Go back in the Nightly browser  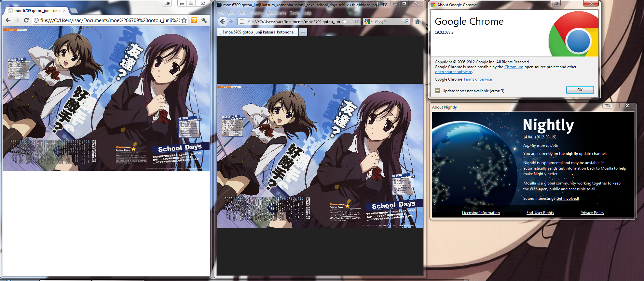(223, 21)
